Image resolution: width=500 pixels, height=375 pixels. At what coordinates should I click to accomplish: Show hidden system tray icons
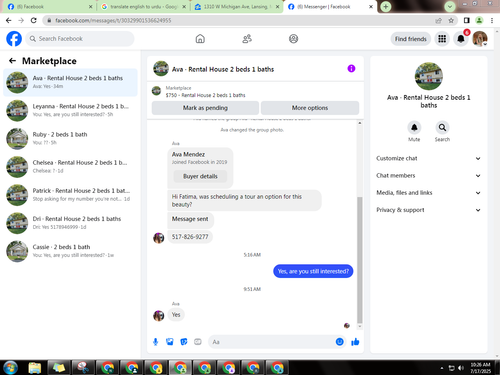(x=442, y=368)
